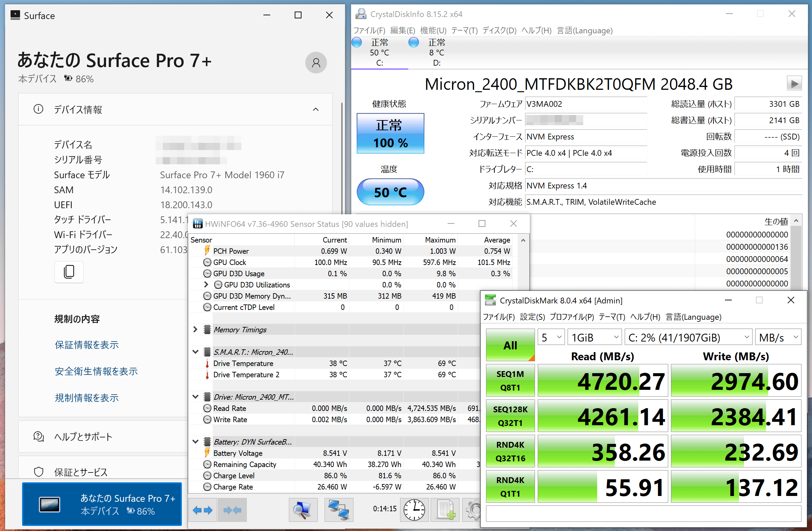Click the device info circle-i icon
The image size is (812, 531).
pyautogui.click(x=38, y=109)
